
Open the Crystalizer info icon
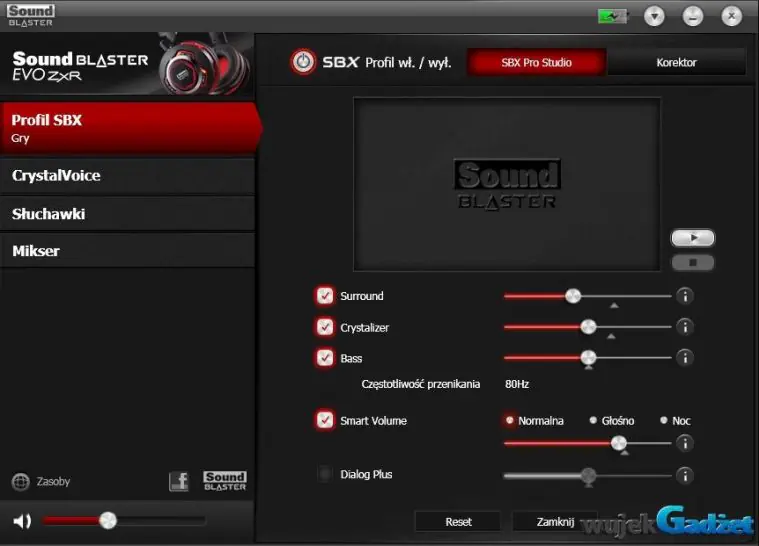click(x=685, y=327)
